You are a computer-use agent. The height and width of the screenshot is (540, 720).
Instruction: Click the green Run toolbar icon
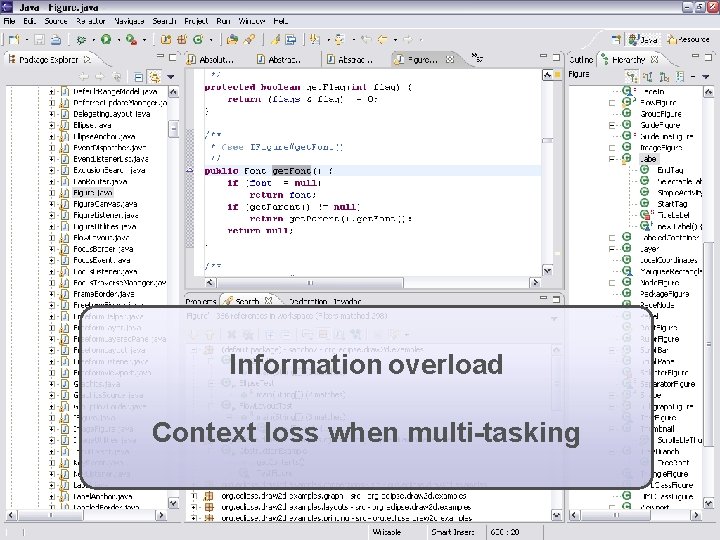[x=106, y=40]
